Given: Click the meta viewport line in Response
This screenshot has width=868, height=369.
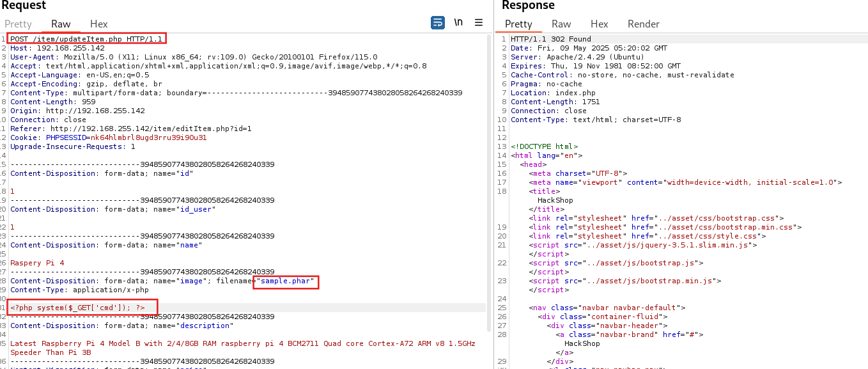Looking at the screenshot, I should [685, 182].
